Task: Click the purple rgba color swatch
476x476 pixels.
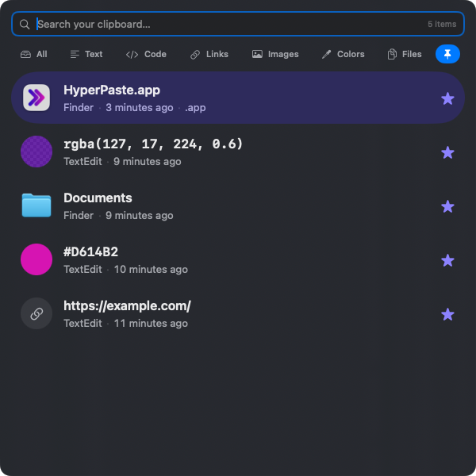Action: tap(36, 152)
